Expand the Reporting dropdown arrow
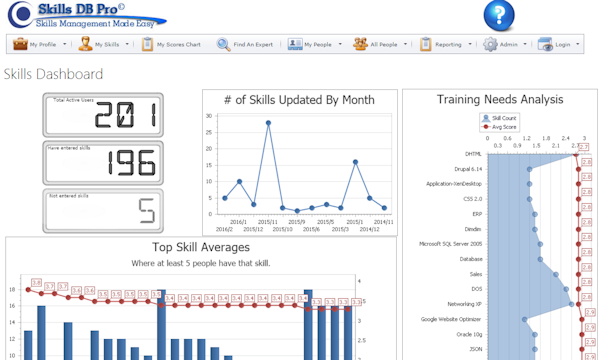This screenshot has height=360, width=600. [470, 44]
